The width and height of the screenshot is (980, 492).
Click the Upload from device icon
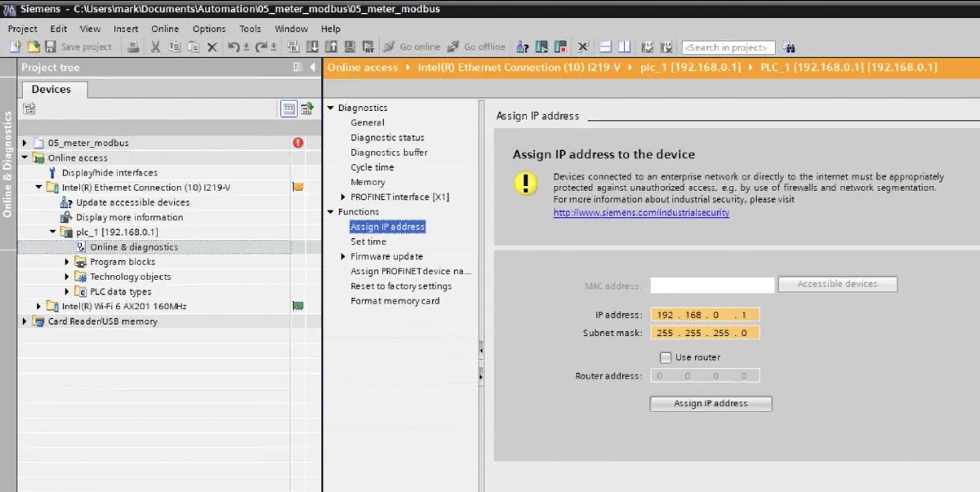332,47
